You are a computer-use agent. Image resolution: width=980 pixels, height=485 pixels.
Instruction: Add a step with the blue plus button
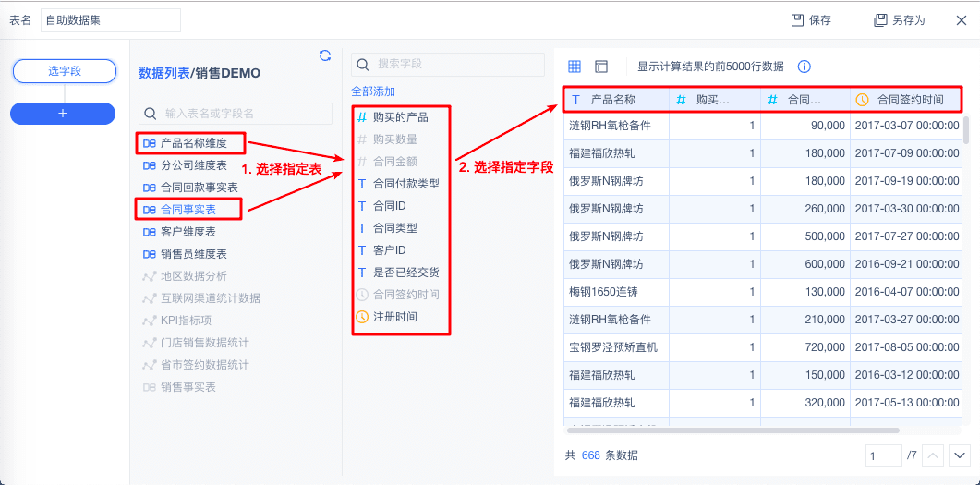coord(63,114)
